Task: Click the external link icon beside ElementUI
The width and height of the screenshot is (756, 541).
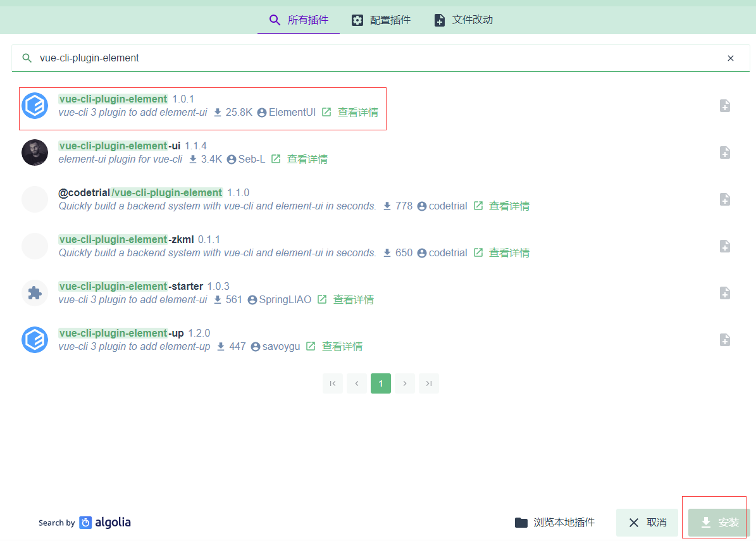Action: 326,113
